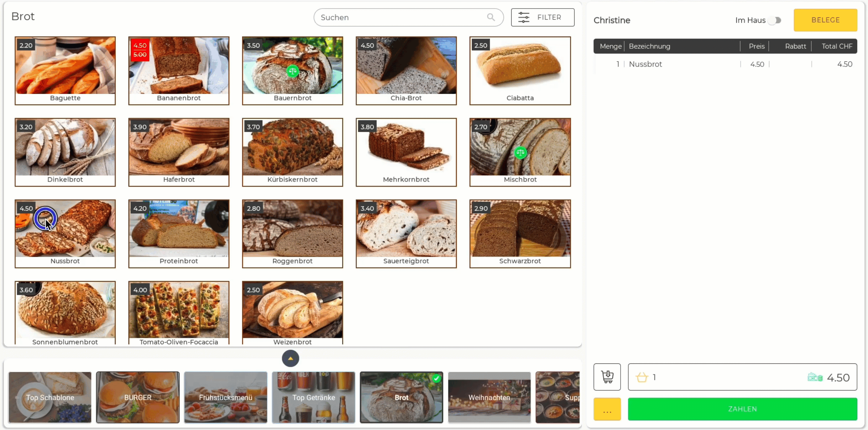Image resolution: width=868 pixels, height=430 pixels.
Task: Select the Weihnachten category
Action: point(489,397)
